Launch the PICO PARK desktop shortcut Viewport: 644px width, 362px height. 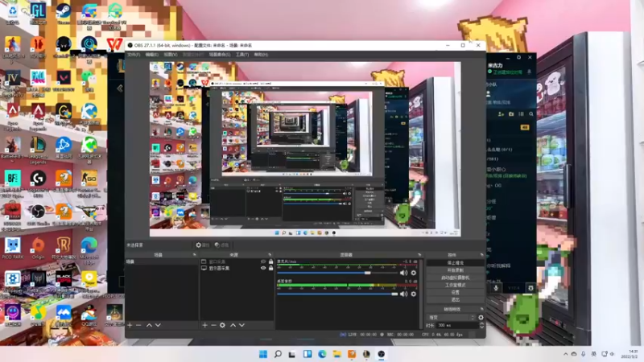coord(13,249)
